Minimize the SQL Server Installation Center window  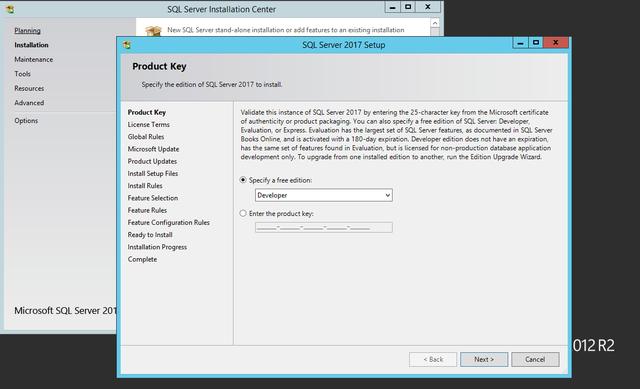[x=392, y=7]
